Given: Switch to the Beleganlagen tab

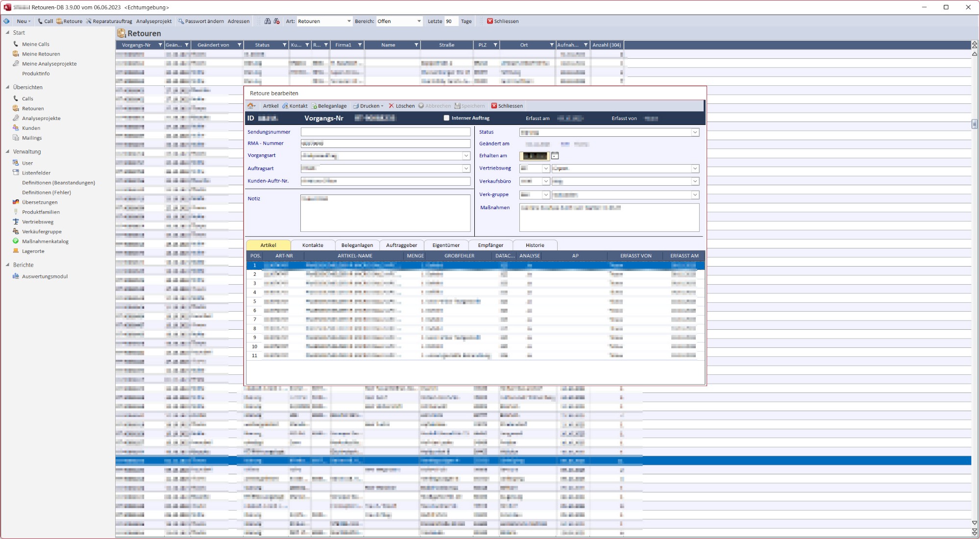Looking at the screenshot, I should pyautogui.click(x=357, y=245).
